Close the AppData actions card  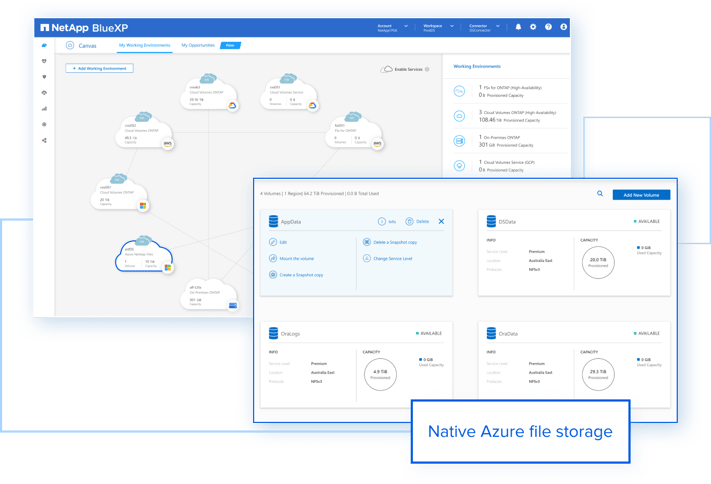pyautogui.click(x=441, y=221)
